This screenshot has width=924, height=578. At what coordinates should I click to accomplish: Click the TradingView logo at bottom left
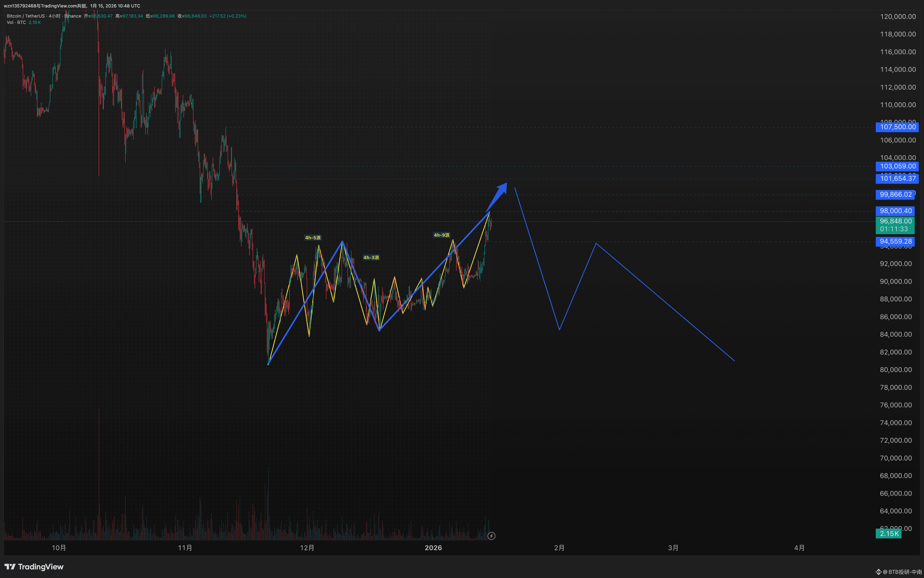tap(34, 566)
